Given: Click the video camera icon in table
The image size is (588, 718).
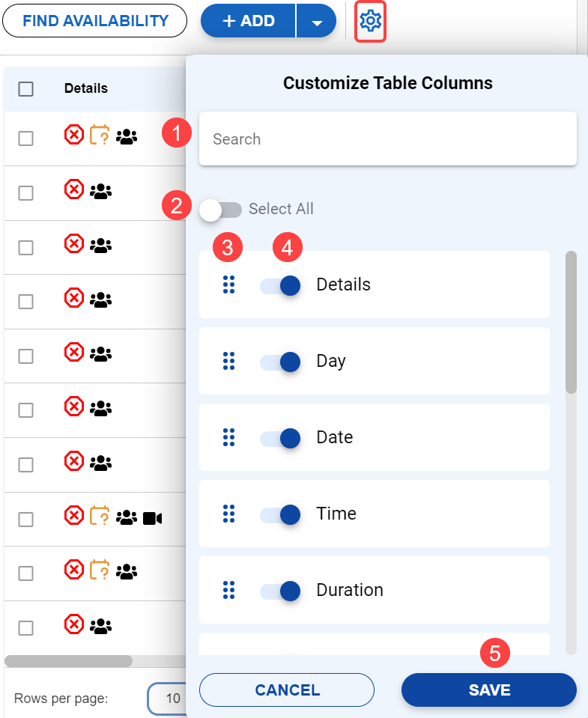Looking at the screenshot, I should pyautogui.click(x=152, y=517).
